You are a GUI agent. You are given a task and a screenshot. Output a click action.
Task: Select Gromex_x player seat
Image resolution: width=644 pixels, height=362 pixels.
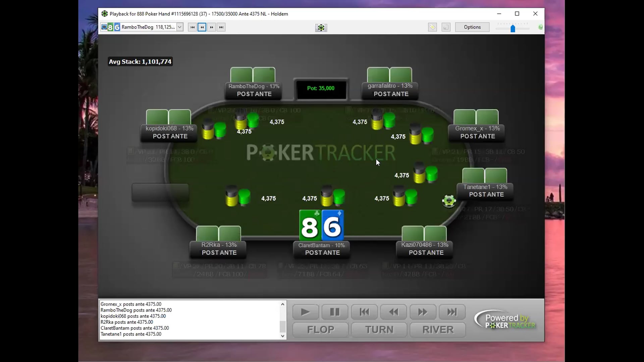coord(477,133)
